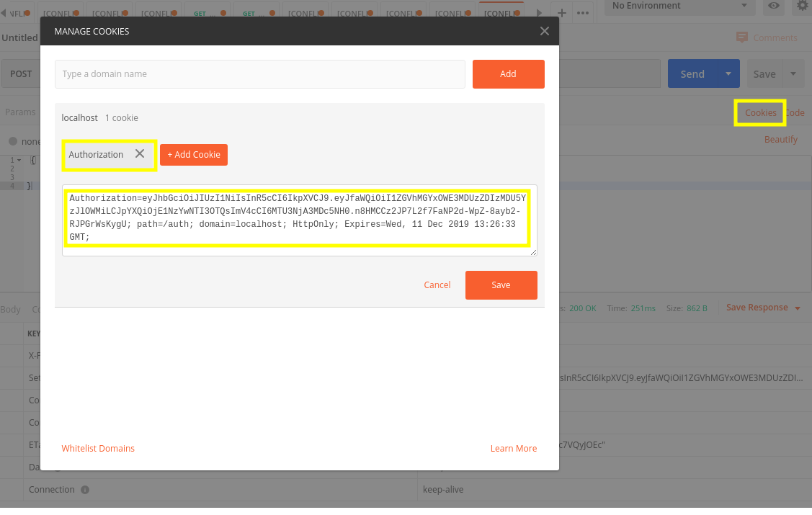Open the POST method dropdown
Viewport: 812px width, 515px height.
21,74
